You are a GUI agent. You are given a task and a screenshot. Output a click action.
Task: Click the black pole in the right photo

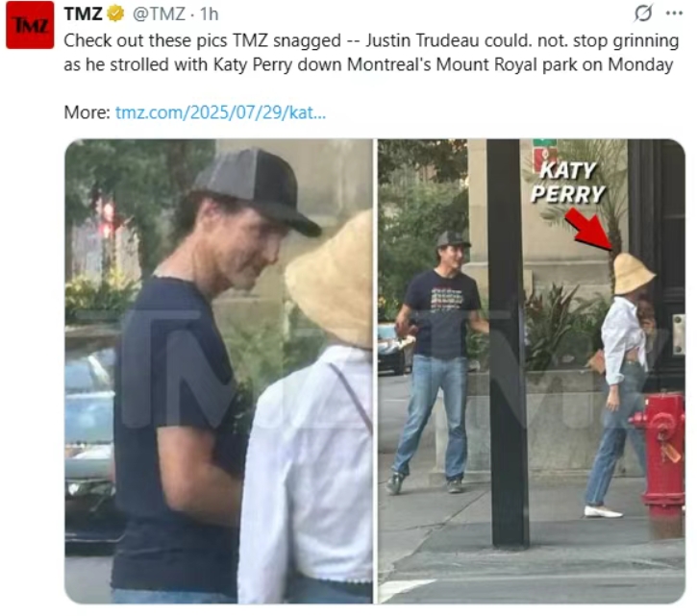tap(508, 342)
